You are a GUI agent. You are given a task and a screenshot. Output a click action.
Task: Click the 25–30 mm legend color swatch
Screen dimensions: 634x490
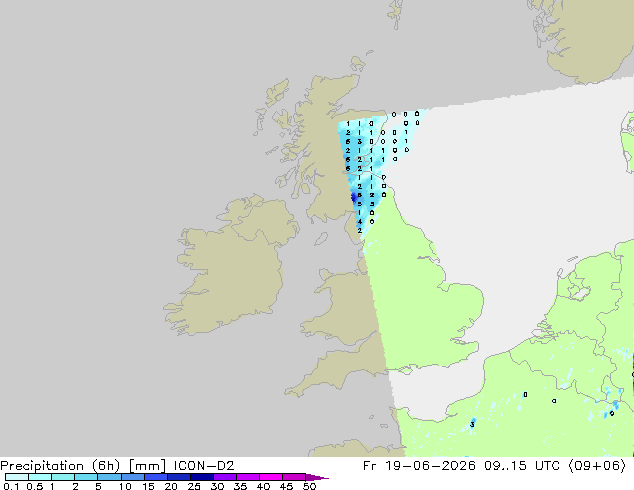[202, 477]
